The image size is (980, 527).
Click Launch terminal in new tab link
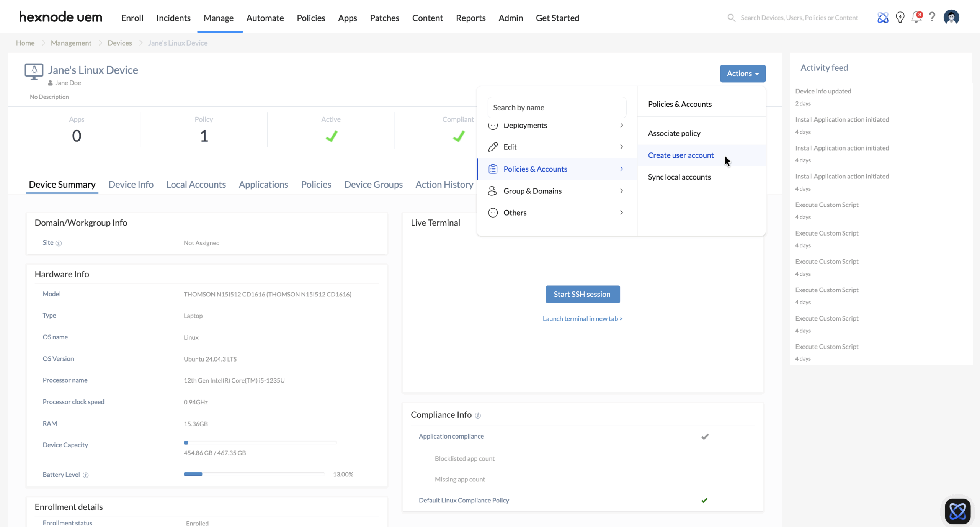coord(582,319)
